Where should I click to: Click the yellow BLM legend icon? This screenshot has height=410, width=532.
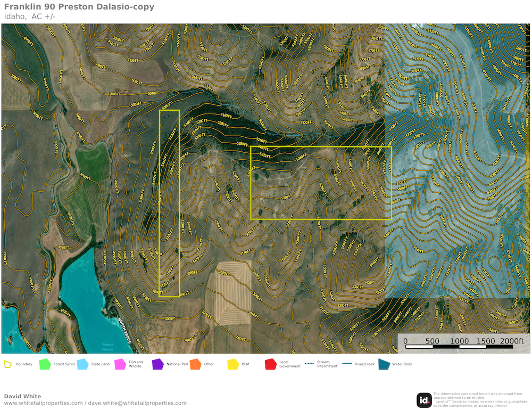coord(233,364)
